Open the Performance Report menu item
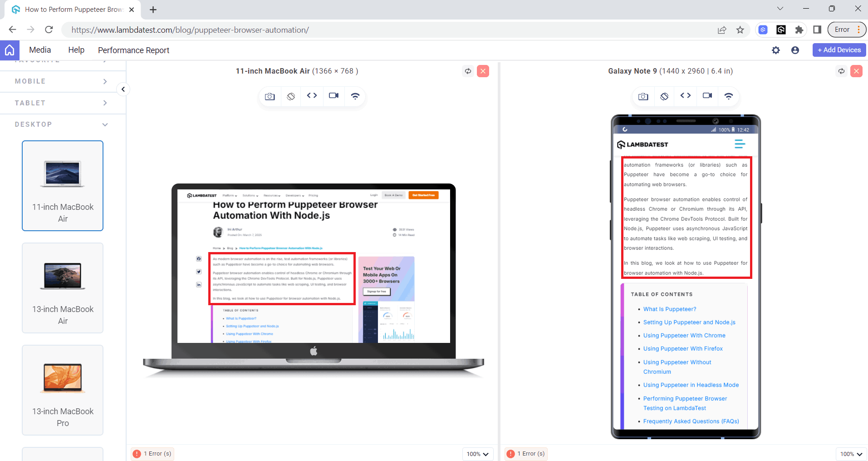This screenshot has width=868, height=461. click(133, 50)
